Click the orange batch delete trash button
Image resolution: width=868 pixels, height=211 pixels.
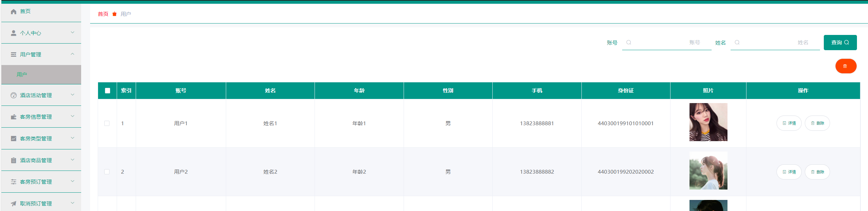[846, 66]
